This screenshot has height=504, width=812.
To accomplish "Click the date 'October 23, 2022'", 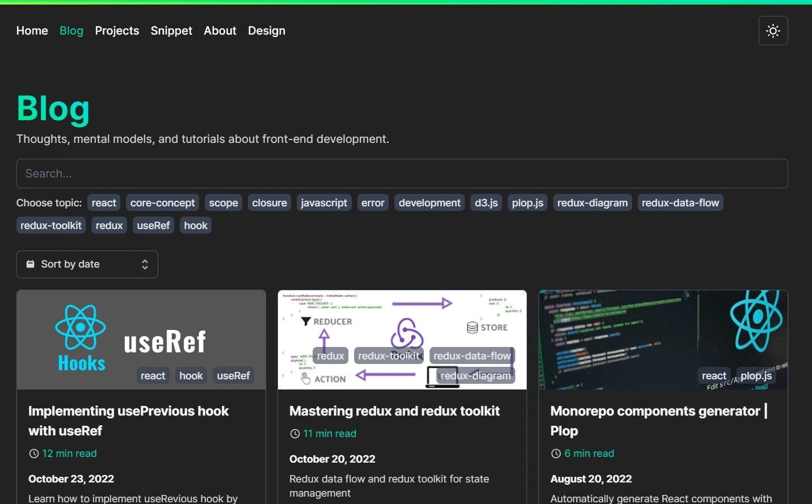I will click(71, 479).
